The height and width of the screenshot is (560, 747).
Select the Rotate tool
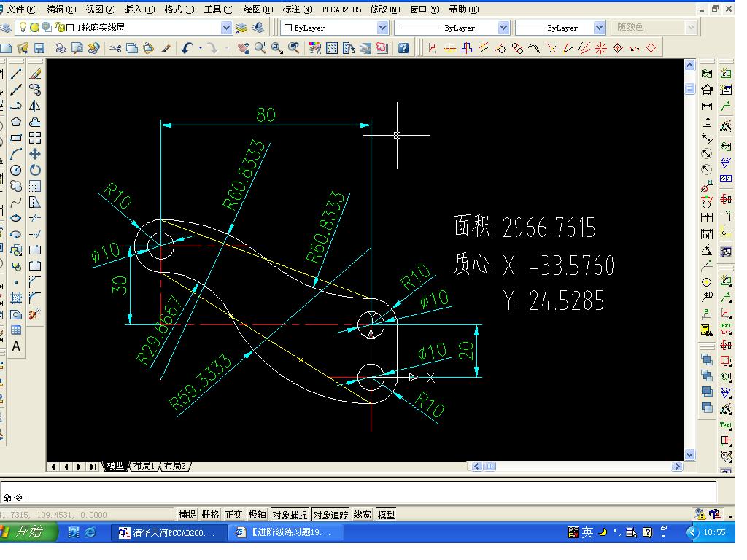(x=35, y=170)
